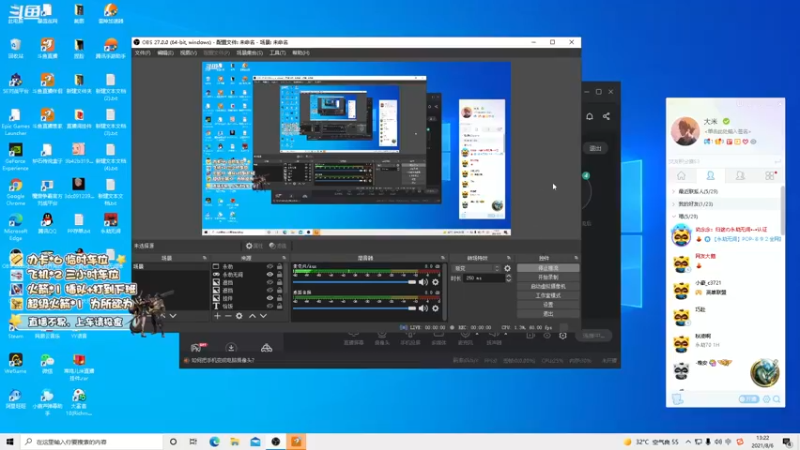Show hidden system tray icons chevron
The image size is (800, 450).
688,442
